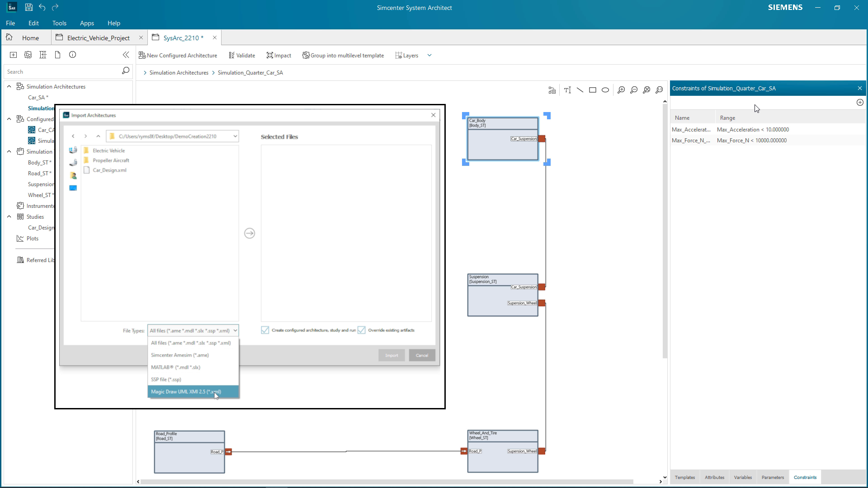Add a new constraint via plus icon
Viewport: 868px width, 488px height.
tap(859, 102)
